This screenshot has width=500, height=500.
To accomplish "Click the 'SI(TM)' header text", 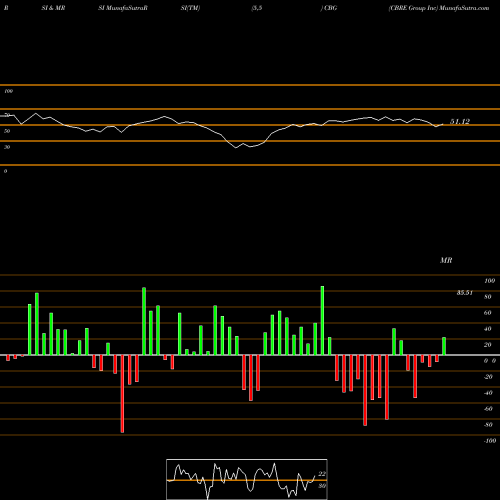I will tap(190, 8).
